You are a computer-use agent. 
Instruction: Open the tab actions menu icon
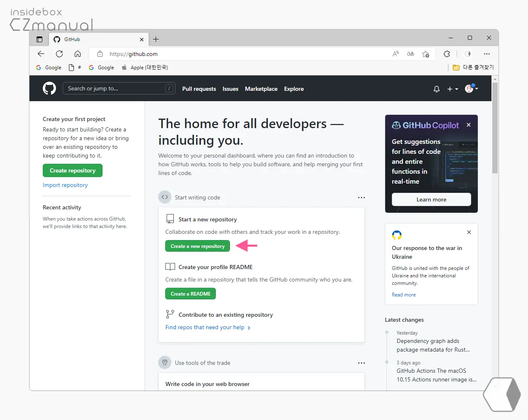pos(39,39)
